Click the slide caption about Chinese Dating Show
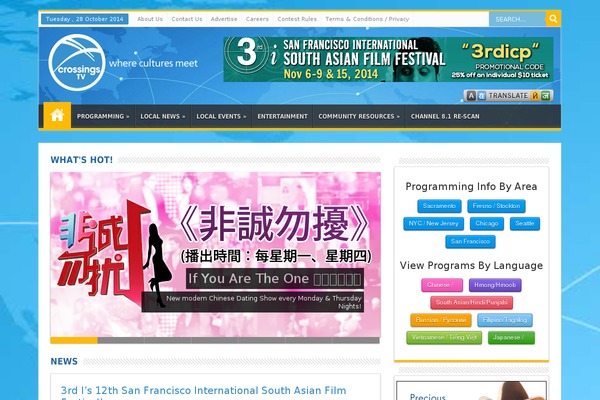600x400 pixels. point(253,302)
